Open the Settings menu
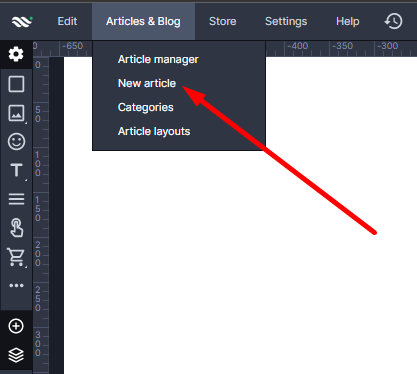This screenshot has height=374, width=417. (286, 22)
